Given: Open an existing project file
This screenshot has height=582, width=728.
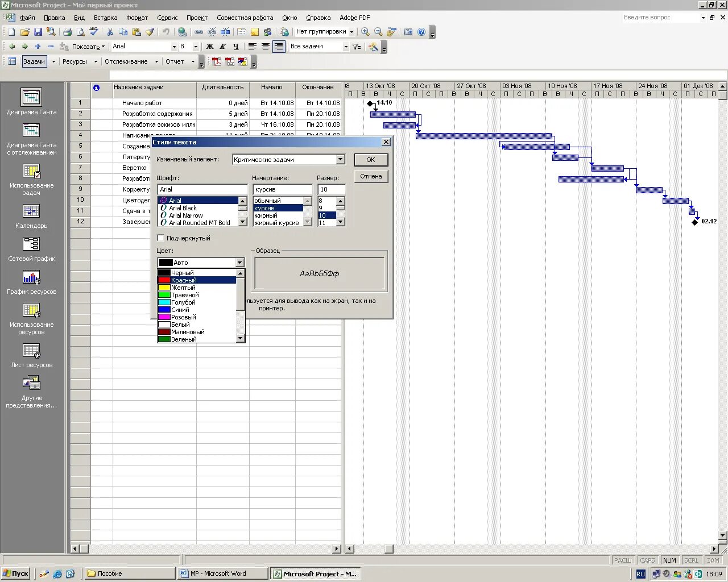Looking at the screenshot, I should point(24,32).
